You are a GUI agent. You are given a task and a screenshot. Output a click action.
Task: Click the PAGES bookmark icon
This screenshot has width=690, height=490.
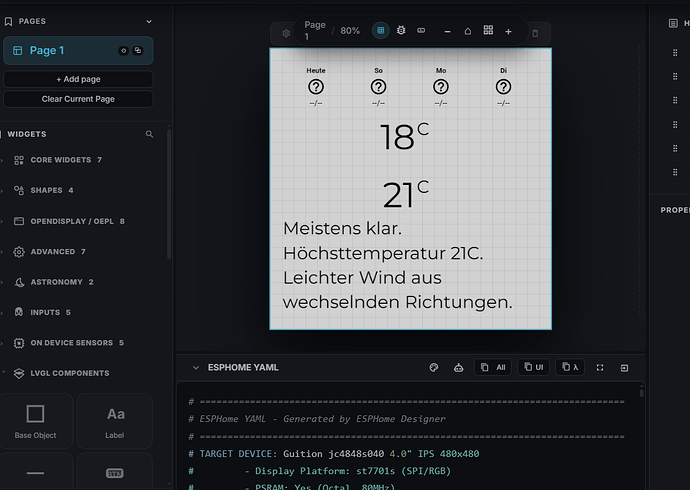click(8, 22)
